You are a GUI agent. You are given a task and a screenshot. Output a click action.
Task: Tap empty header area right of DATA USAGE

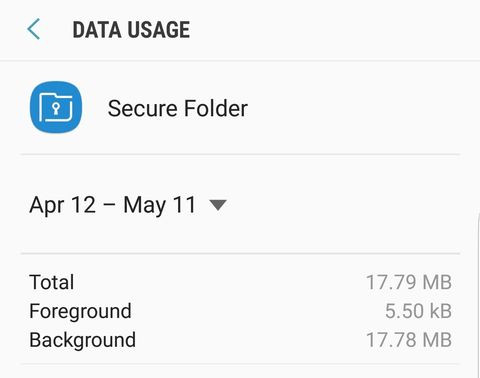[333, 30]
